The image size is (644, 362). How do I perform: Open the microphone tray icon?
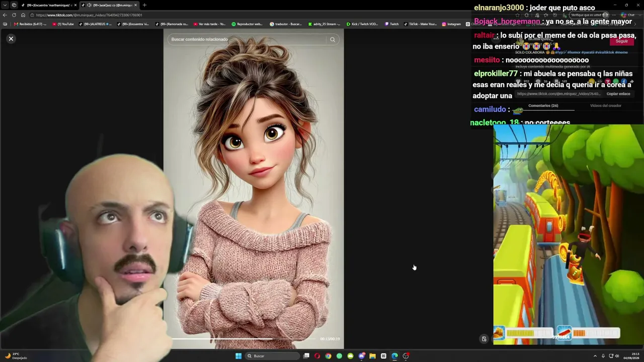(x=603, y=356)
